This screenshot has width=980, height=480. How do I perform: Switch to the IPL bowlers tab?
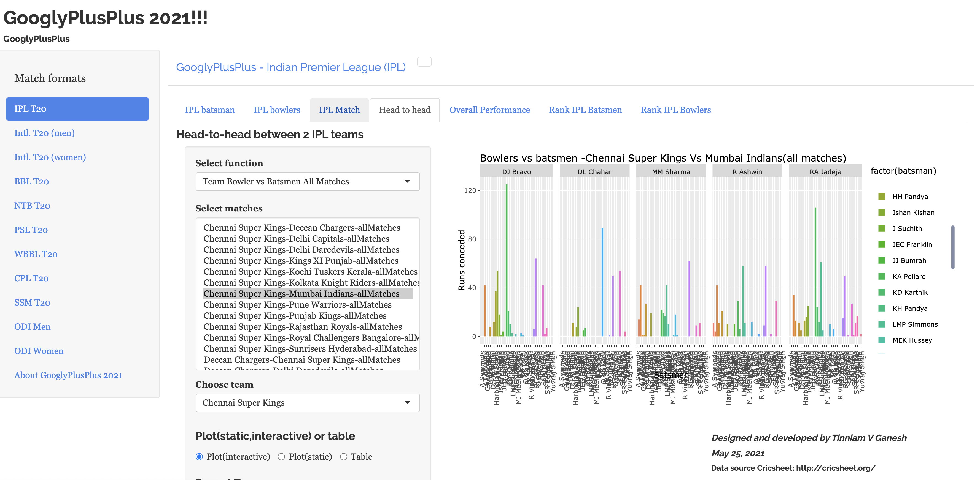click(277, 110)
